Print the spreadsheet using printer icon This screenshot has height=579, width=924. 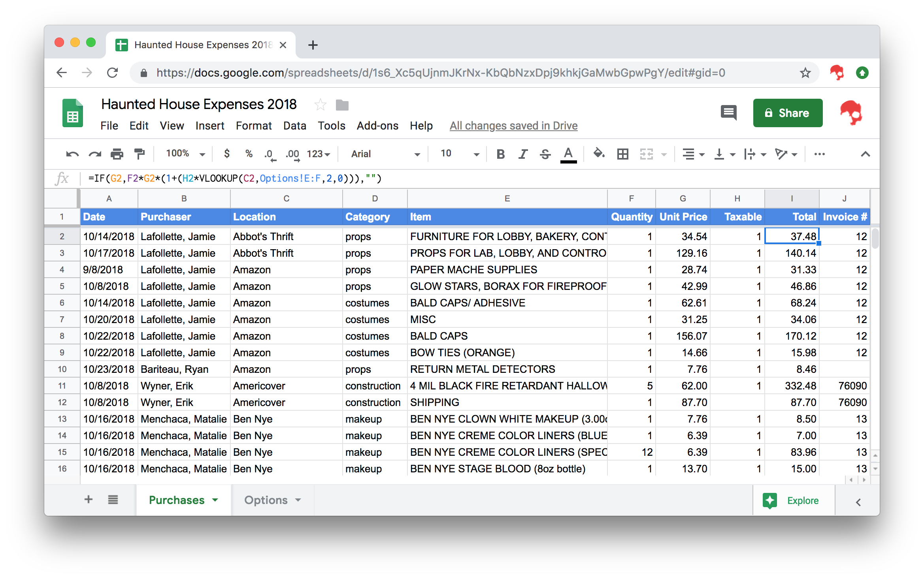(117, 154)
